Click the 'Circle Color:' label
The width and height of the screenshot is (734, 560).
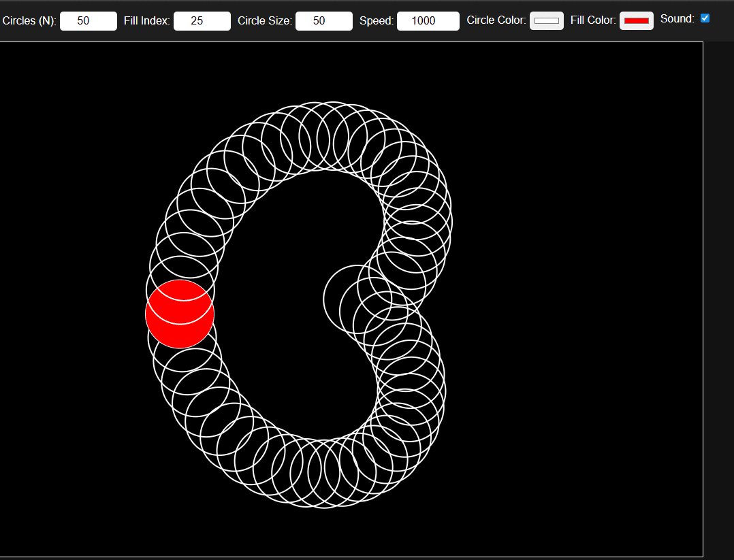[496, 20]
